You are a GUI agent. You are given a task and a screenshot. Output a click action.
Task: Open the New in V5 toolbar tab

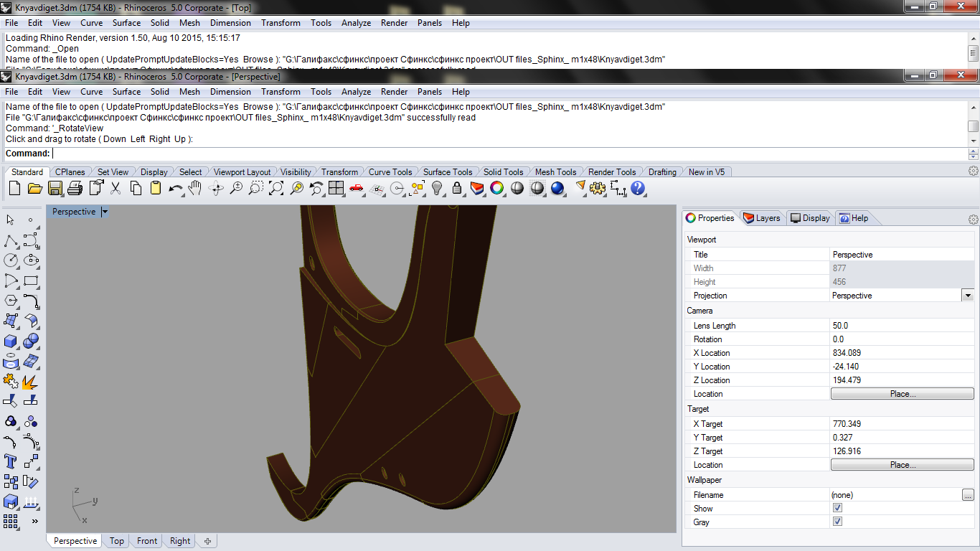tap(706, 172)
